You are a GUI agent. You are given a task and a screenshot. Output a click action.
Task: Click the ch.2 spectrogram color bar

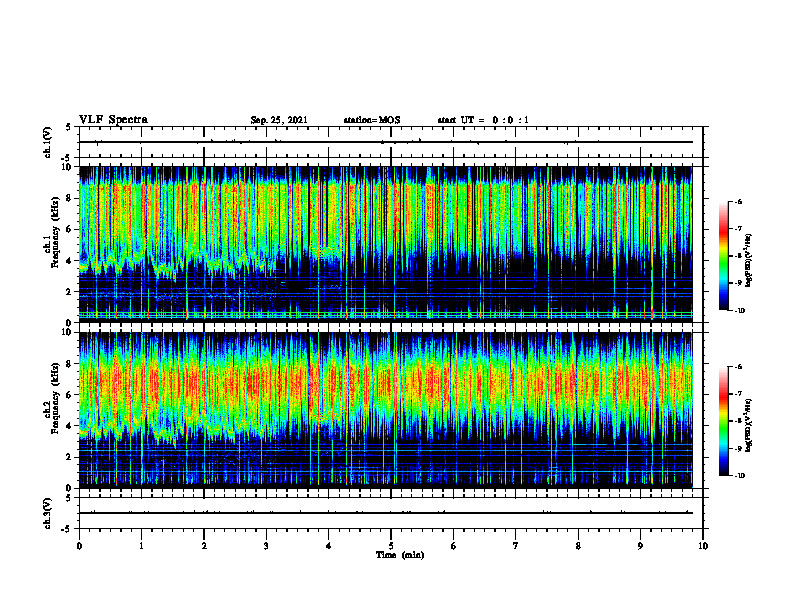tap(723, 421)
